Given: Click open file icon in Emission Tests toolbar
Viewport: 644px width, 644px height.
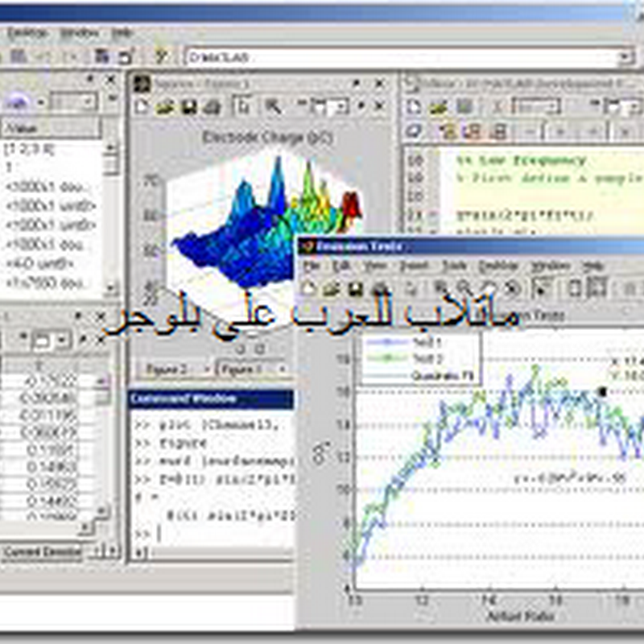Looking at the screenshot, I should (x=331, y=289).
